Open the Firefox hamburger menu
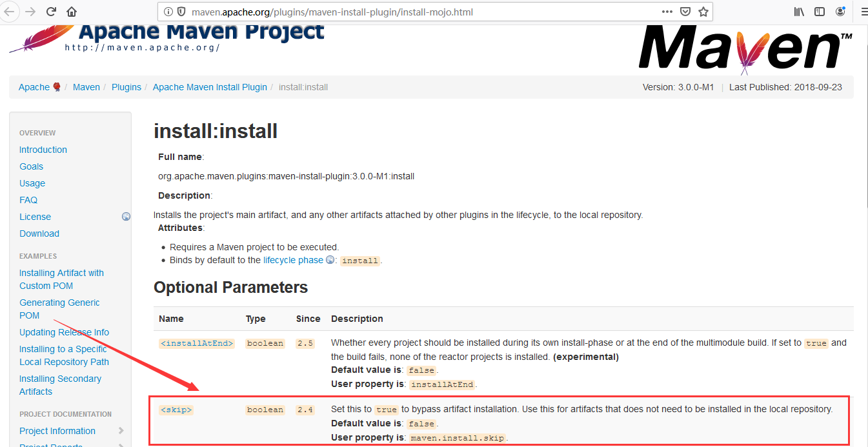 [x=864, y=12]
